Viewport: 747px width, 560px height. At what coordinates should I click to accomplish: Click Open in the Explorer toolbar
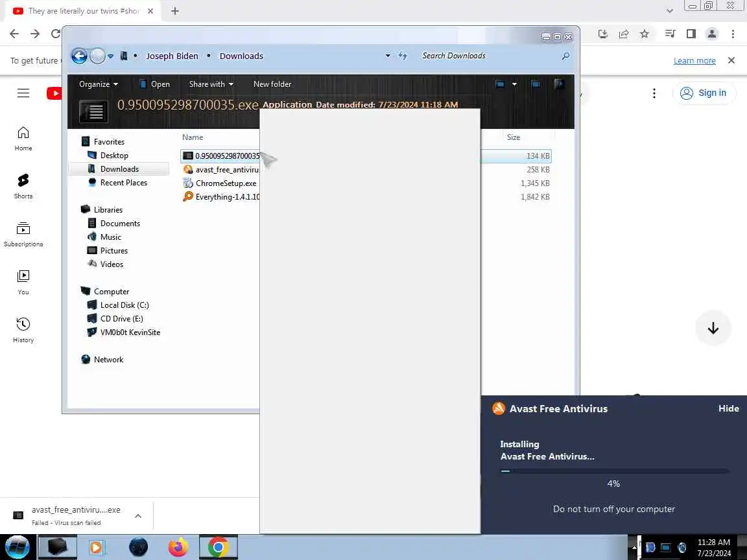pos(154,84)
